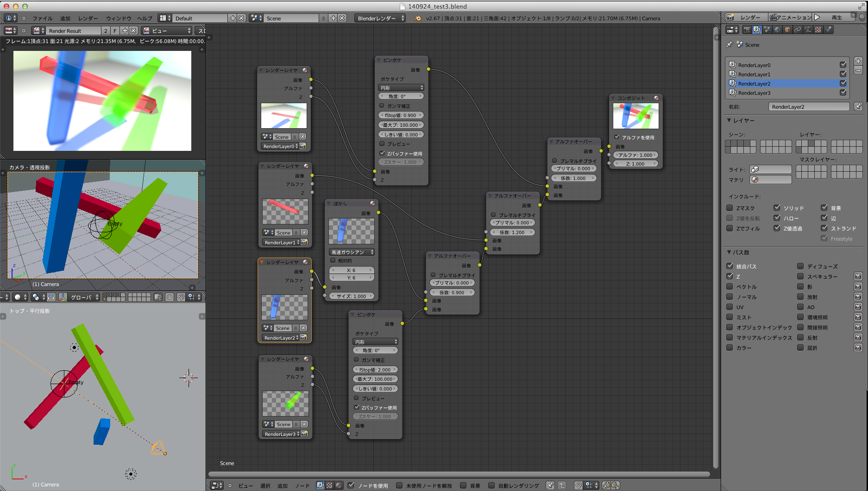Open ファイル menu
The width and height of the screenshot is (868, 491).
coord(43,19)
